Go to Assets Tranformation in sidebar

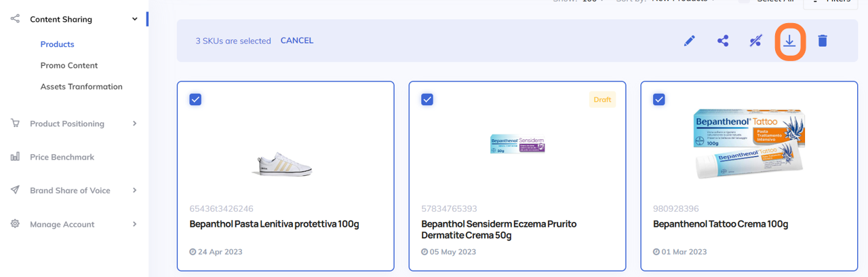click(x=81, y=86)
